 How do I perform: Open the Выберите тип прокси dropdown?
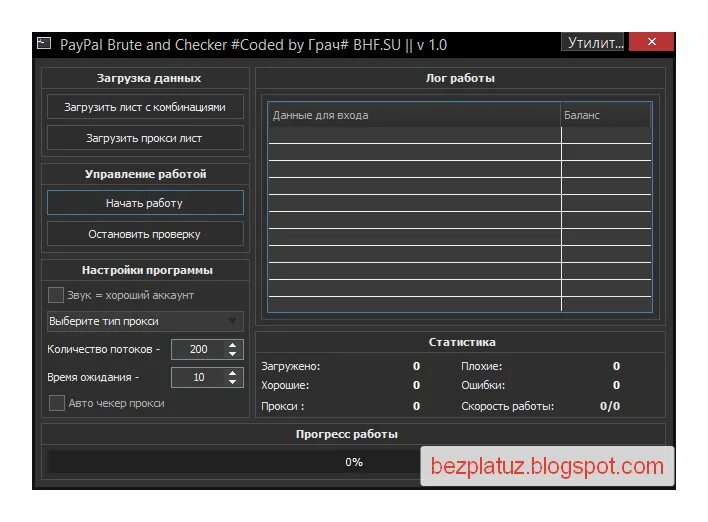(145, 321)
